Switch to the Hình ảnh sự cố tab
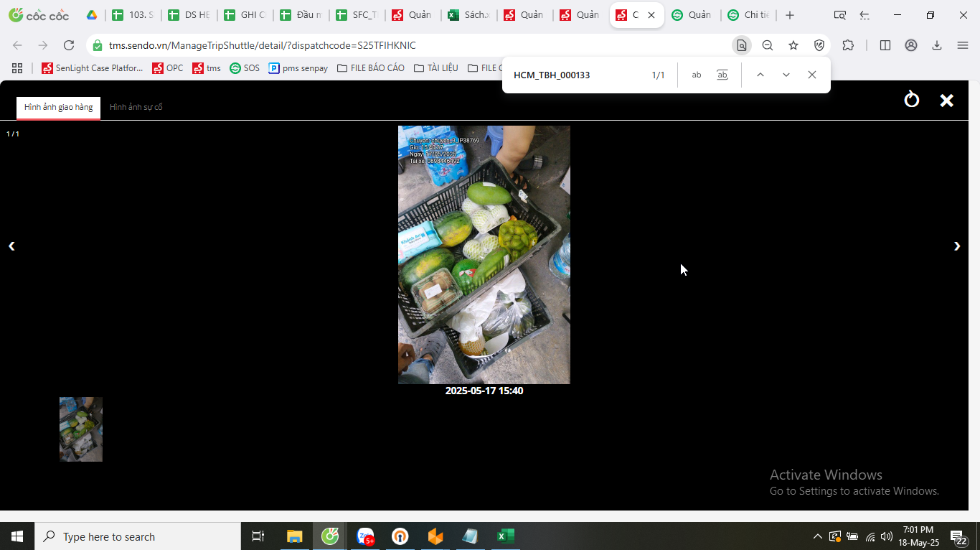 tap(136, 107)
